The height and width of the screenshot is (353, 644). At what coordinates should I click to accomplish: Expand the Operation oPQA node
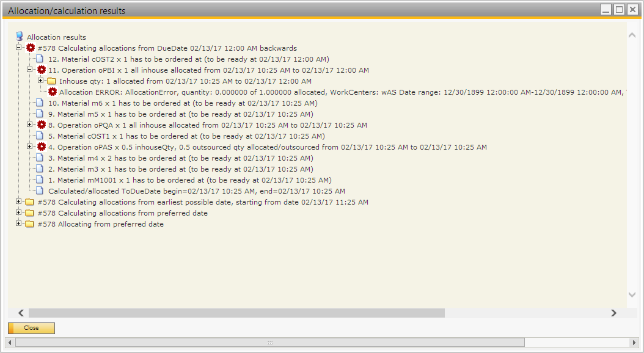coord(30,125)
